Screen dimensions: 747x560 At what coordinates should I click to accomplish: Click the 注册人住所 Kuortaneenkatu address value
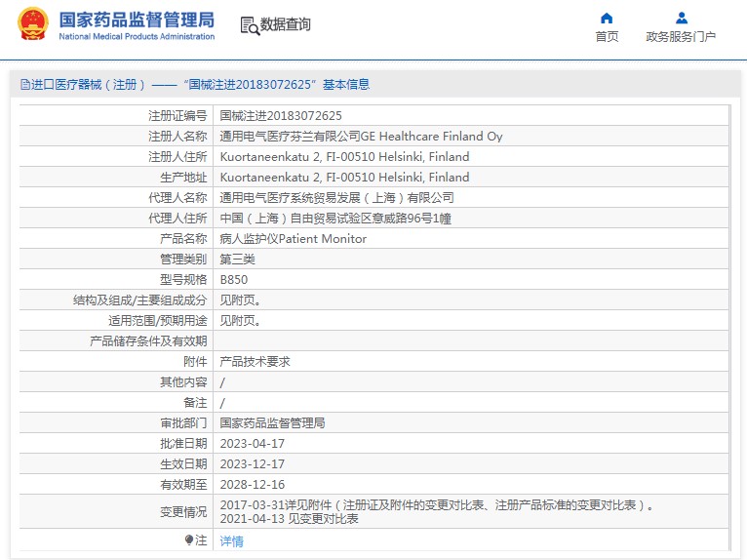344,157
